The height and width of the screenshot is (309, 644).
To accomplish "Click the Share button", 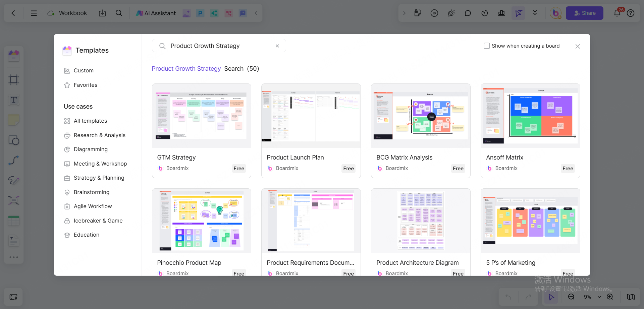I will click(584, 13).
